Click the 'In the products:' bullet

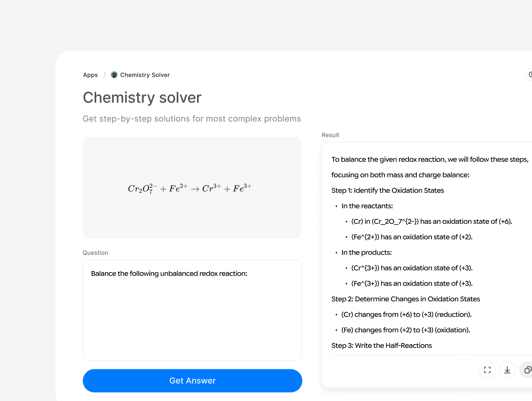(366, 253)
